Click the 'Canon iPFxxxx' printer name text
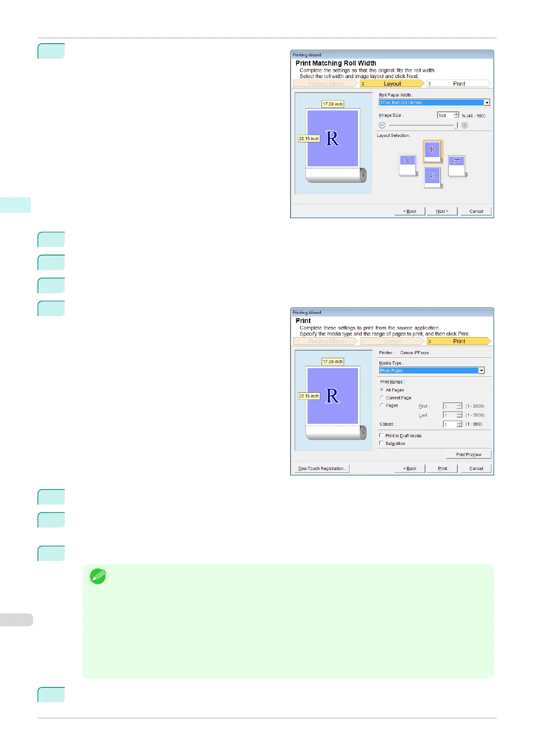 [415, 353]
